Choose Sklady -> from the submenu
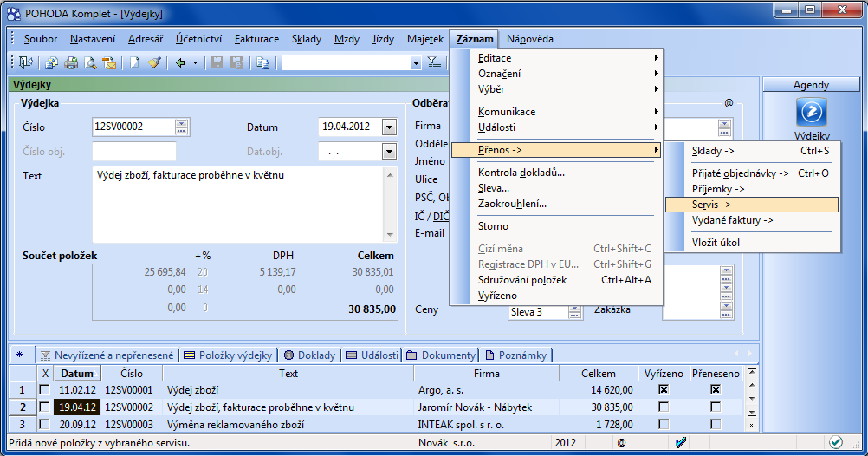The width and height of the screenshot is (868, 456). coord(752,151)
